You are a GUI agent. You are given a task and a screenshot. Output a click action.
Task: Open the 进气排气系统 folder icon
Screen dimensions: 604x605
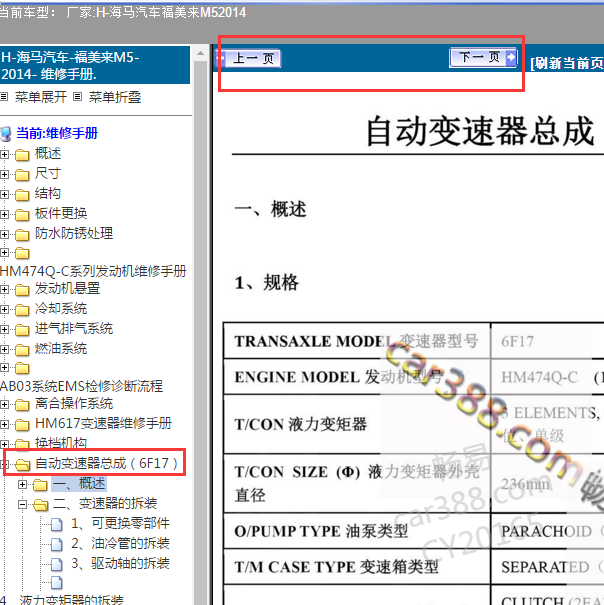coord(22,330)
